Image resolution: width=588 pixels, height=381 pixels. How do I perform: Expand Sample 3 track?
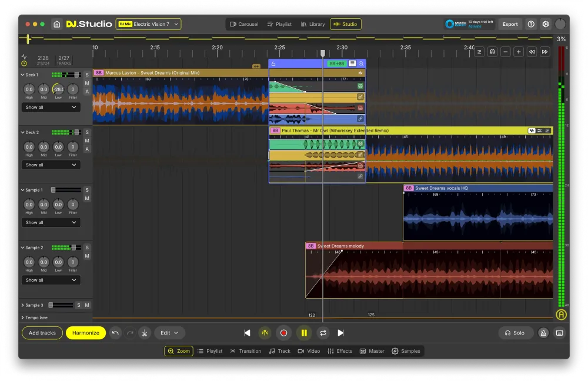pos(22,305)
